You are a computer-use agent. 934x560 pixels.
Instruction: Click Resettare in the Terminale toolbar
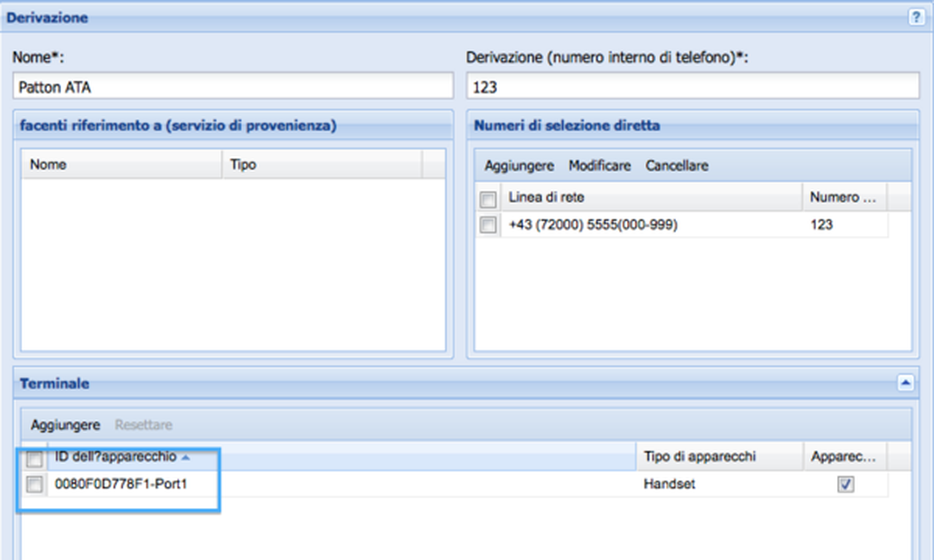pos(143,425)
